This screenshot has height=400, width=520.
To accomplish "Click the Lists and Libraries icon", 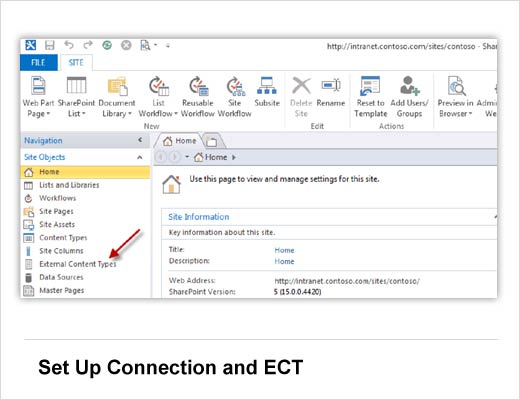I will (29, 185).
